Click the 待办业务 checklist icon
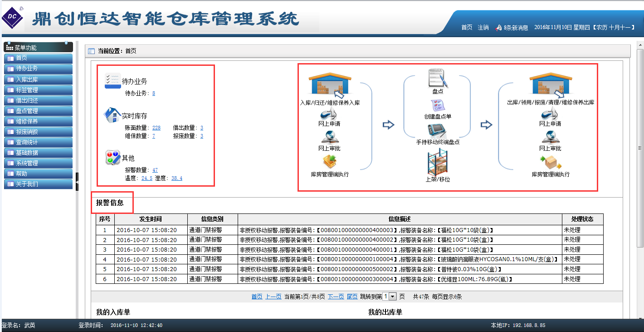Image resolution: width=644 pixels, height=332 pixels. pos(112,80)
